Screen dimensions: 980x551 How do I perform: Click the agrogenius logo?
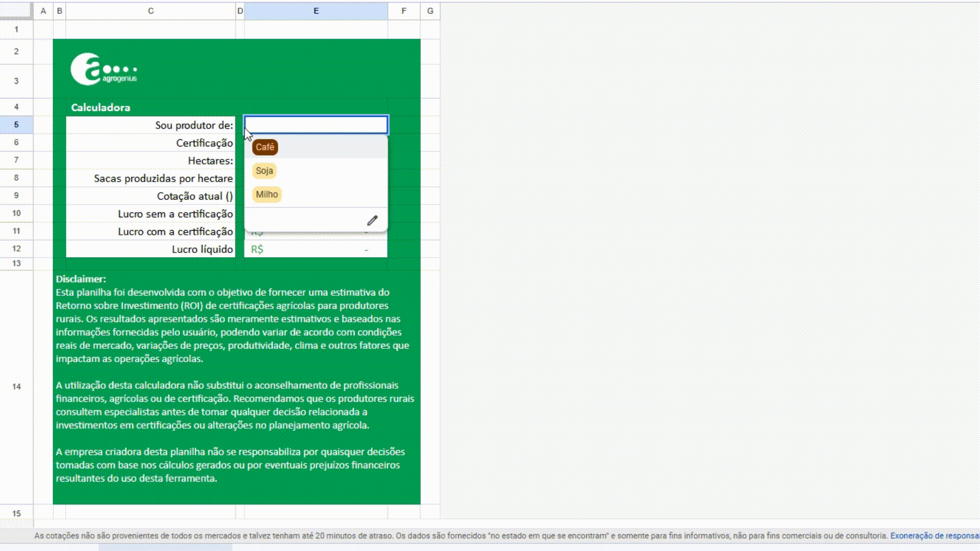pos(104,69)
